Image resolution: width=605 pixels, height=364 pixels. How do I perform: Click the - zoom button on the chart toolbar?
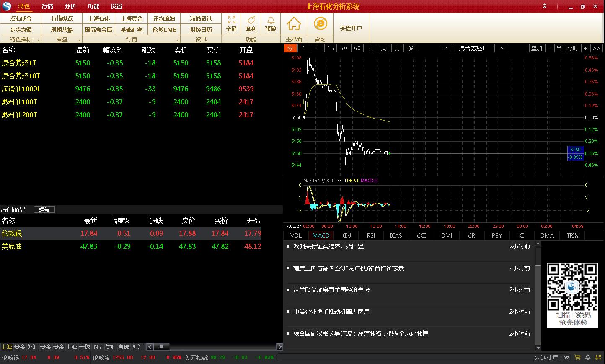549,48
